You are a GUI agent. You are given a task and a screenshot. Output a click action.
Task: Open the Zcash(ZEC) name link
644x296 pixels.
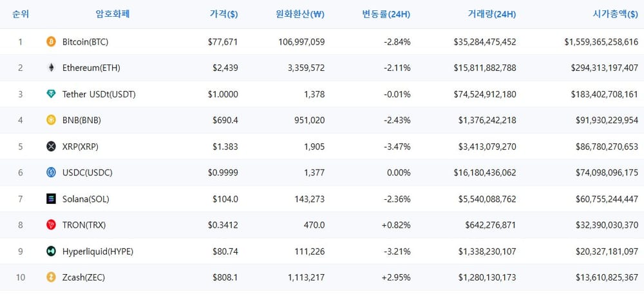click(84, 277)
